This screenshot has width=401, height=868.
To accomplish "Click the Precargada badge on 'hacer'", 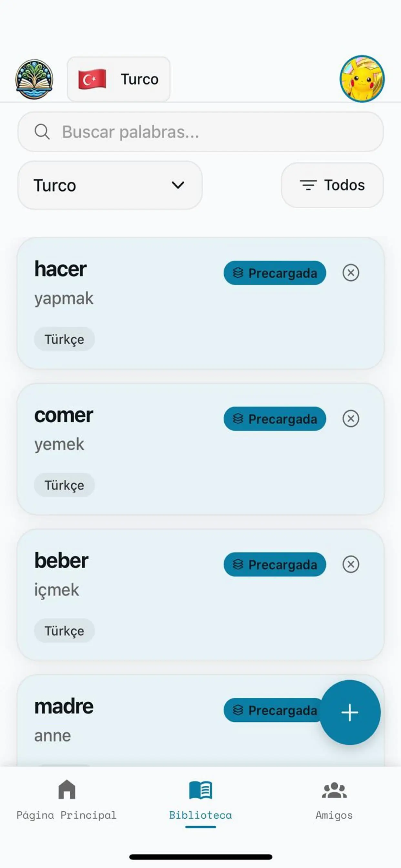I will 275,273.
